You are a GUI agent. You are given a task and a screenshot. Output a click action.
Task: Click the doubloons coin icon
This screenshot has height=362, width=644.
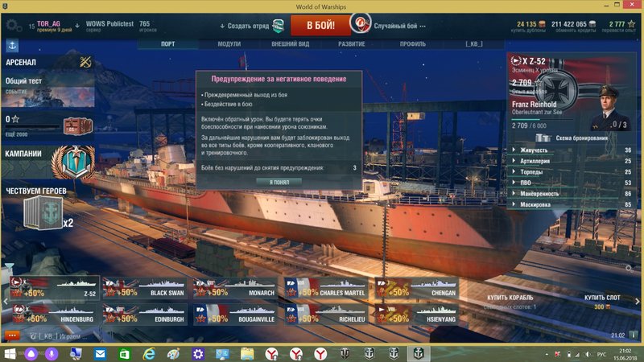[542, 24]
